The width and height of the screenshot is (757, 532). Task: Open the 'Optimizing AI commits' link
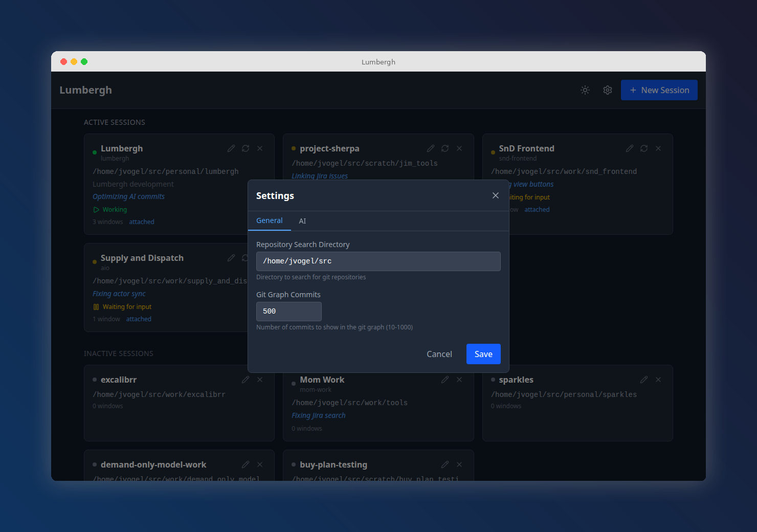[x=128, y=196]
